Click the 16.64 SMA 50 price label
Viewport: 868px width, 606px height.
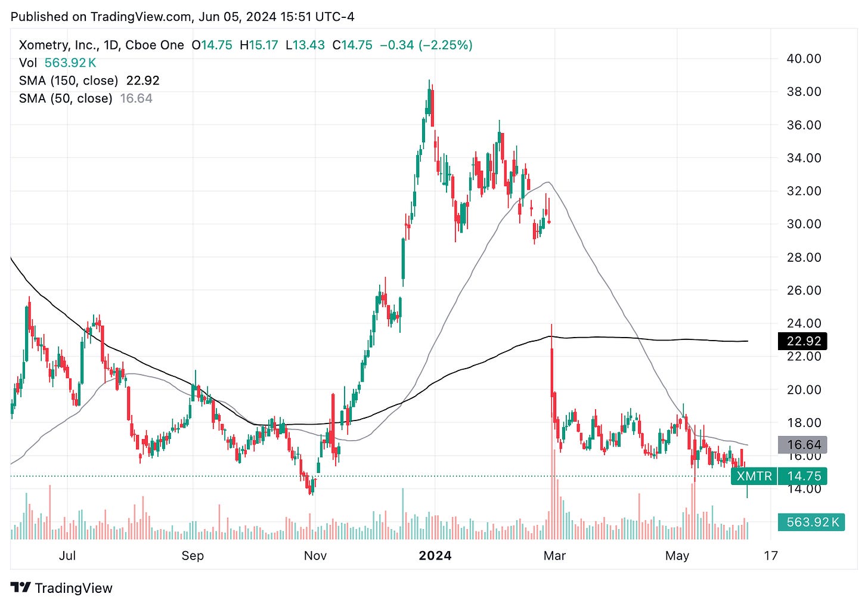click(804, 444)
